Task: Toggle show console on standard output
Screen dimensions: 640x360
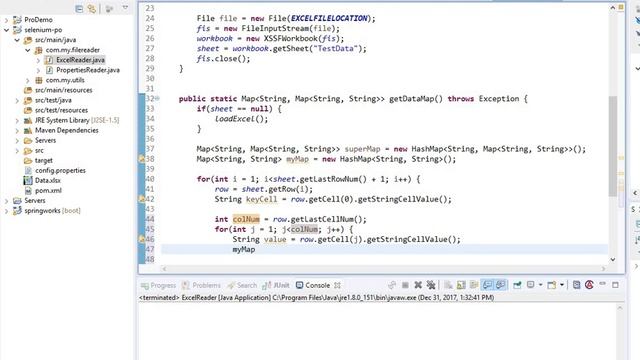Action: coord(487,285)
